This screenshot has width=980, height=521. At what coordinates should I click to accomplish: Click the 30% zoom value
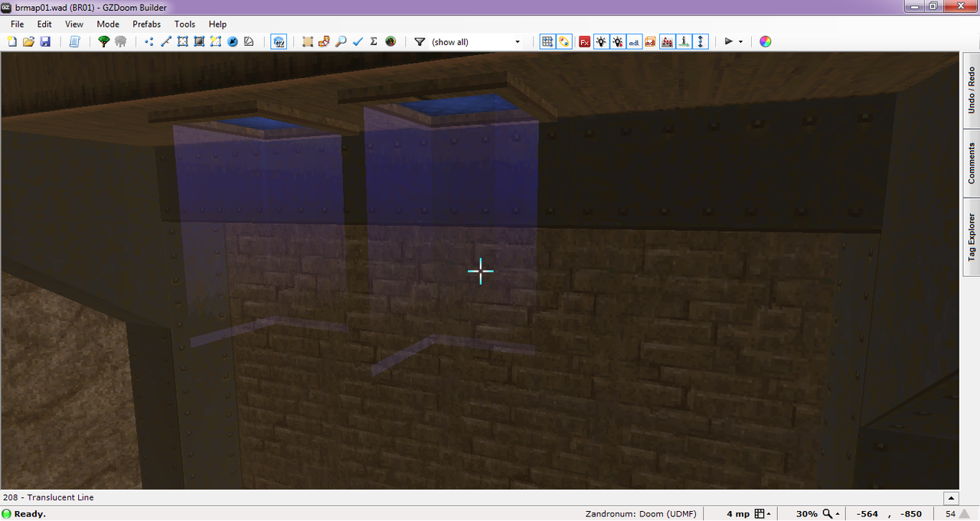coord(806,514)
